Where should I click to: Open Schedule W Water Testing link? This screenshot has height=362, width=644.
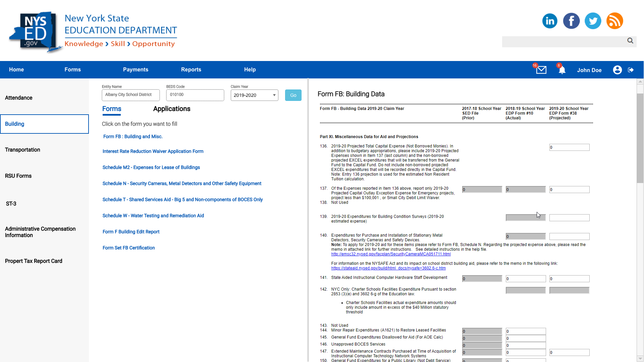coord(153,216)
